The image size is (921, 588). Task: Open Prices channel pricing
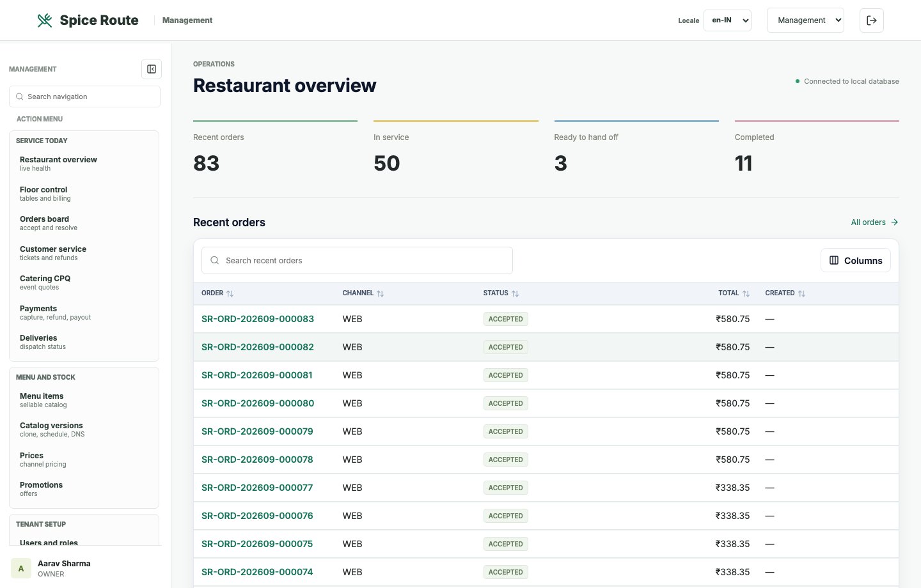[84, 460]
